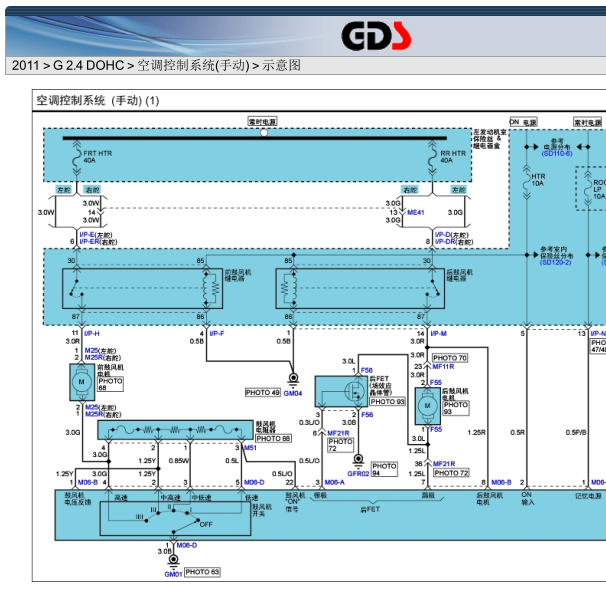The image size is (606, 596).
Task: Click F55 link above rear blower motor
Action: pos(436,383)
